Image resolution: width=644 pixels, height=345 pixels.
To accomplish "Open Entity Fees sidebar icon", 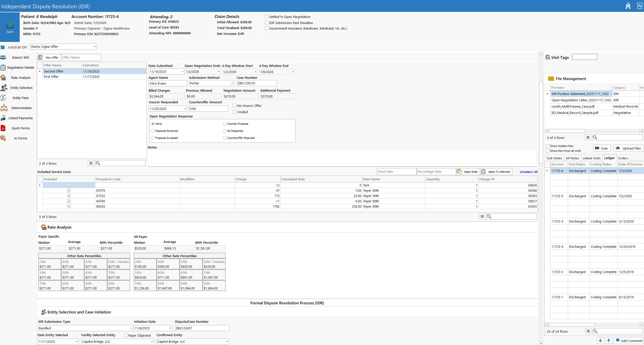I will (4, 98).
